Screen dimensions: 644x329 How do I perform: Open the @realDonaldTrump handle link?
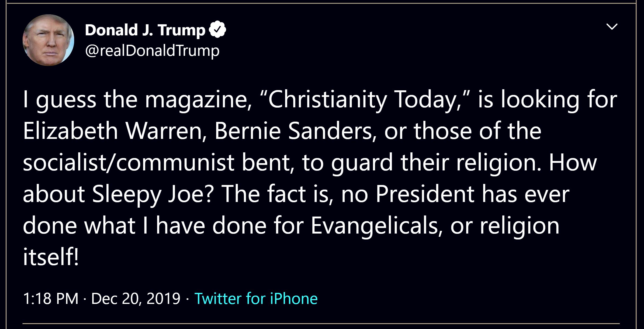point(152,50)
